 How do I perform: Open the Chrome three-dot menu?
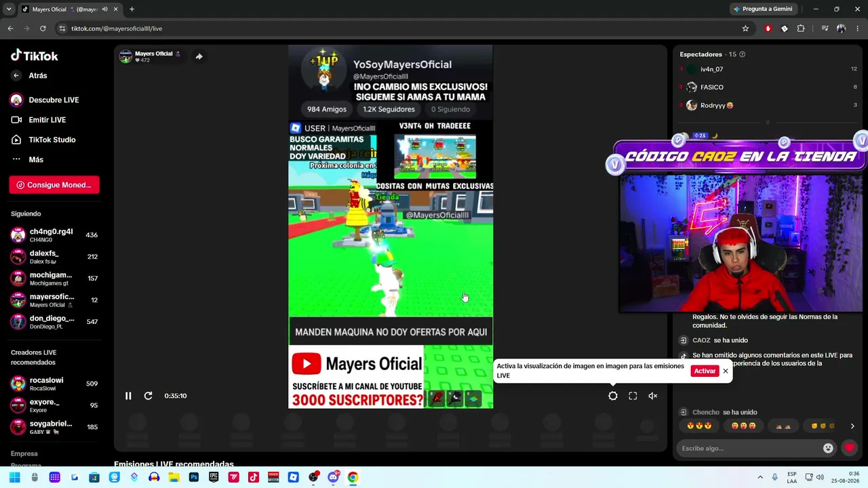click(858, 28)
